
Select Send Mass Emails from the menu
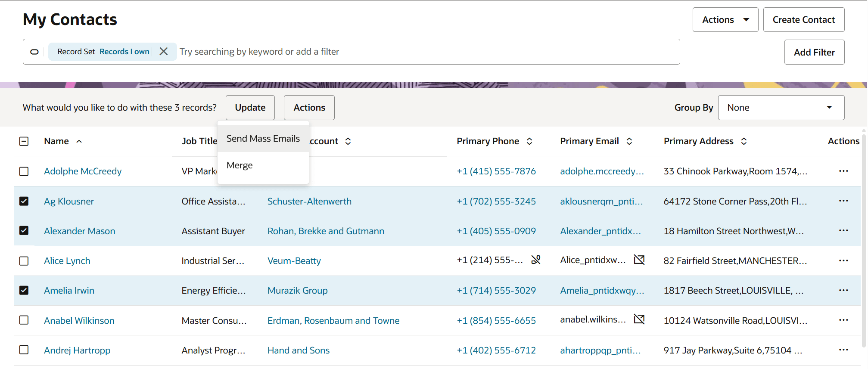263,139
